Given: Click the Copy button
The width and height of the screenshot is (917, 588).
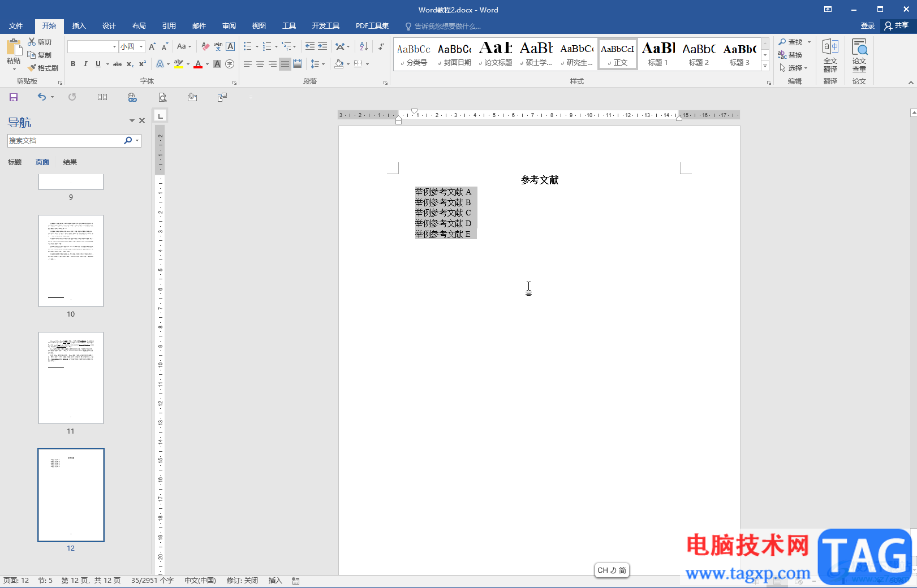Looking at the screenshot, I should point(40,55).
